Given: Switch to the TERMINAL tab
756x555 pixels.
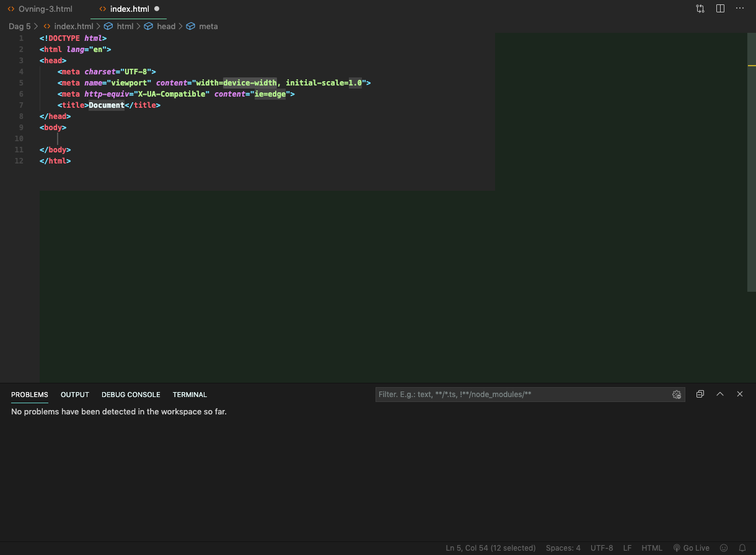Looking at the screenshot, I should [x=190, y=395].
